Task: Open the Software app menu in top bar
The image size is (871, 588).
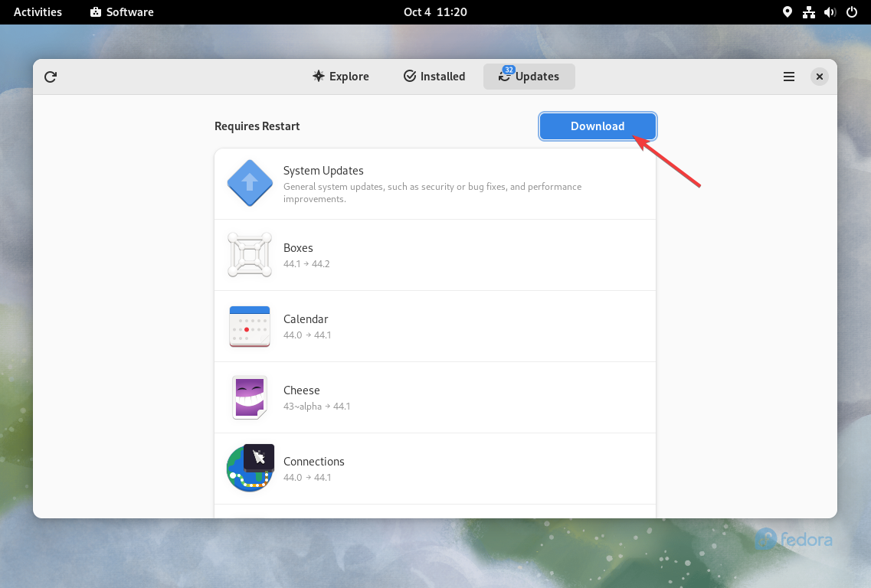Action: pos(122,12)
